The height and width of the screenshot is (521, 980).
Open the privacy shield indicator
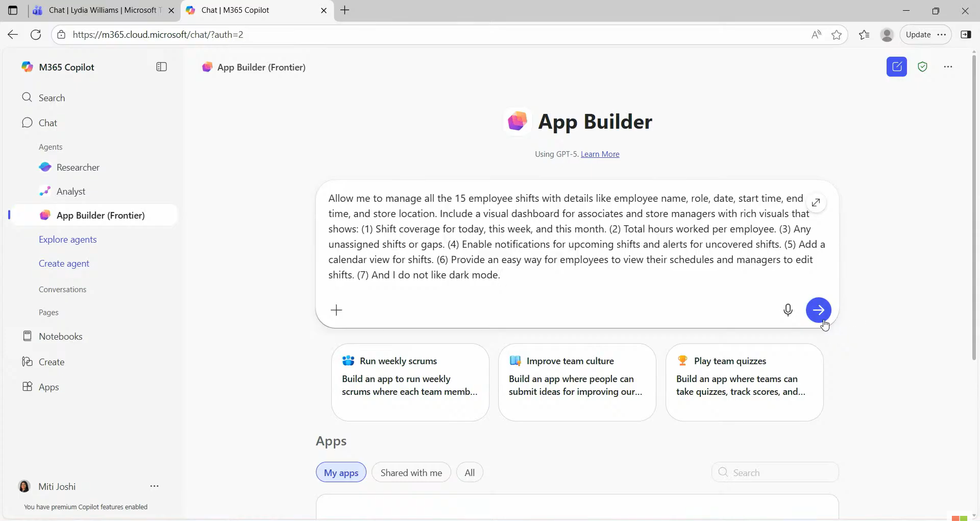click(922, 66)
